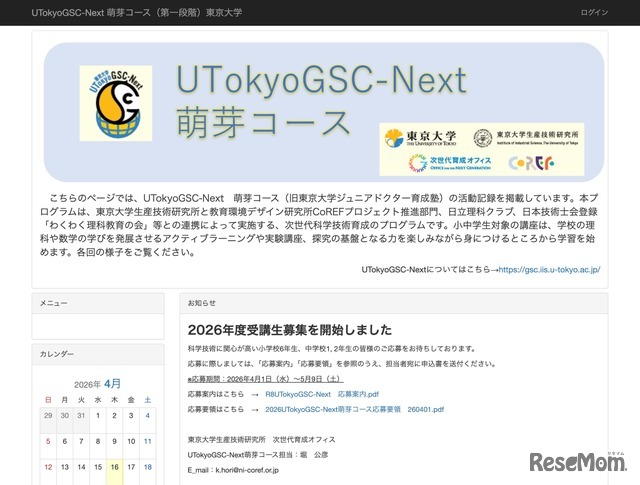Click the お知らせ panel header
Image resolution: width=640 pixels, height=485 pixels.
click(394, 303)
